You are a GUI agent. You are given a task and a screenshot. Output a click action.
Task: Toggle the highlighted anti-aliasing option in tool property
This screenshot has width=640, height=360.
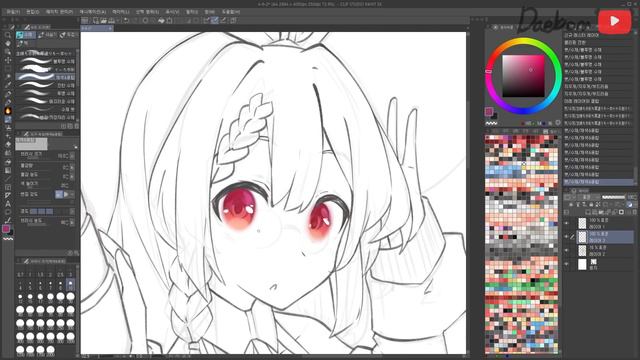click(59, 195)
